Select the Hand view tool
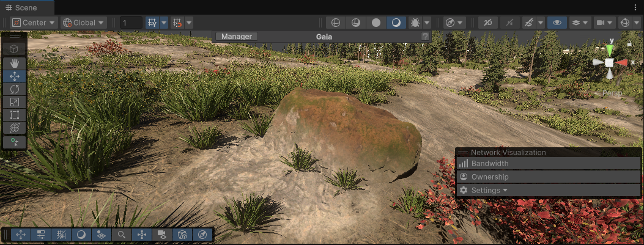 coord(15,63)
